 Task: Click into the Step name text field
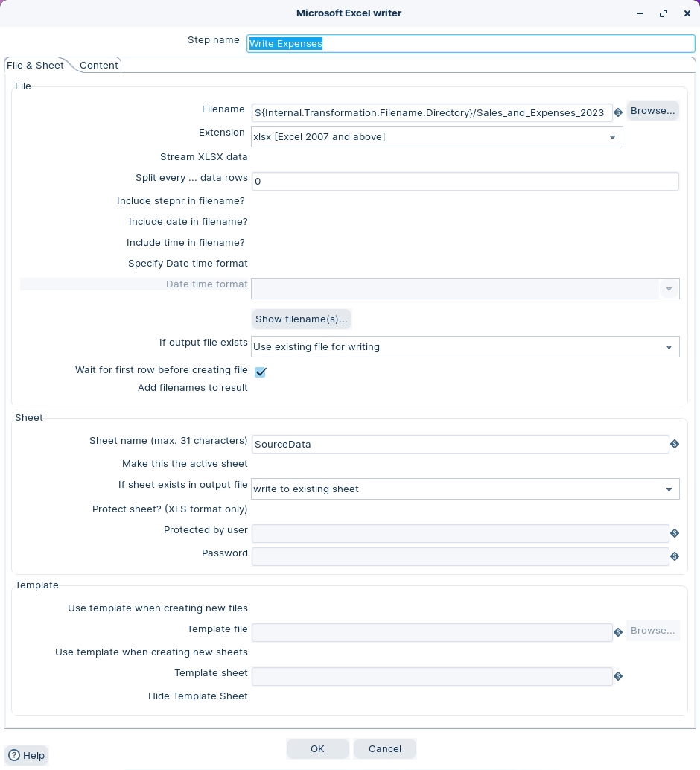[x=470, y=44]
